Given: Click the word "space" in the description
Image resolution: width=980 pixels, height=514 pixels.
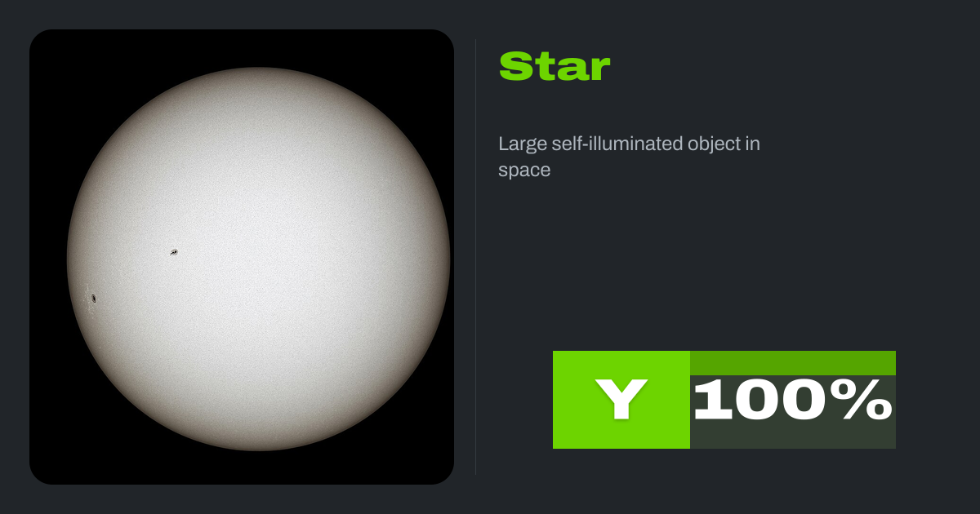Looking at the screenshot, I should click(x=524, y=171).
